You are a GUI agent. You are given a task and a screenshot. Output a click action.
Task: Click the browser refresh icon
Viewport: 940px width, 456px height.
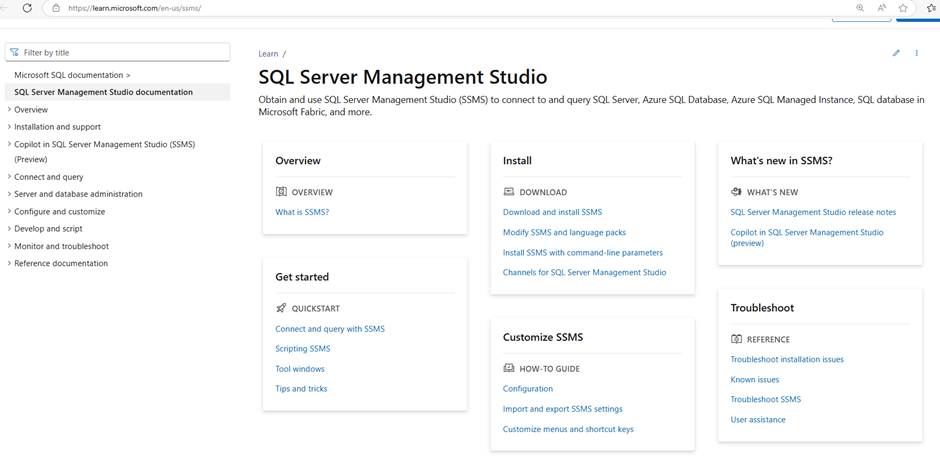27,8
